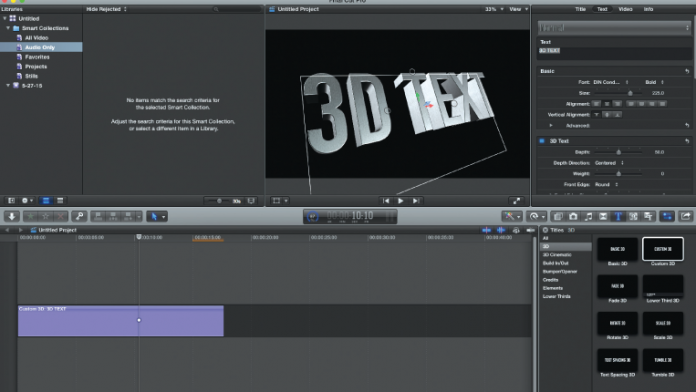
Task: Open the Bold font style dropdown
Action: click(x=654, y=82)
